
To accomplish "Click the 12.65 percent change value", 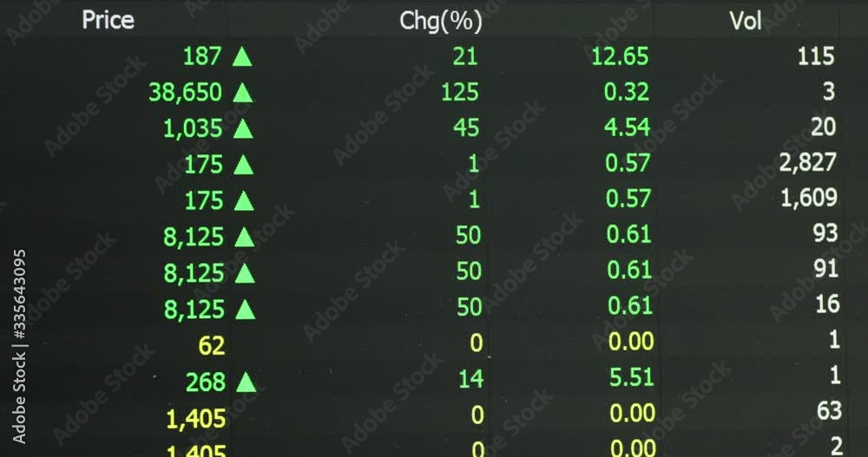I will click(620, 56).
